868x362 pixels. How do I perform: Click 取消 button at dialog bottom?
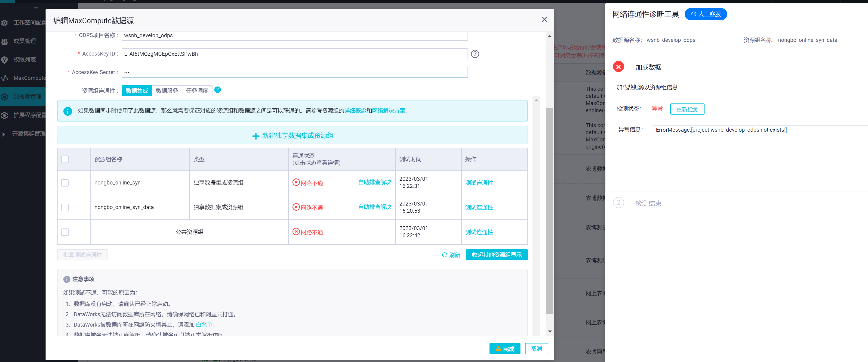tap(536, 349)
